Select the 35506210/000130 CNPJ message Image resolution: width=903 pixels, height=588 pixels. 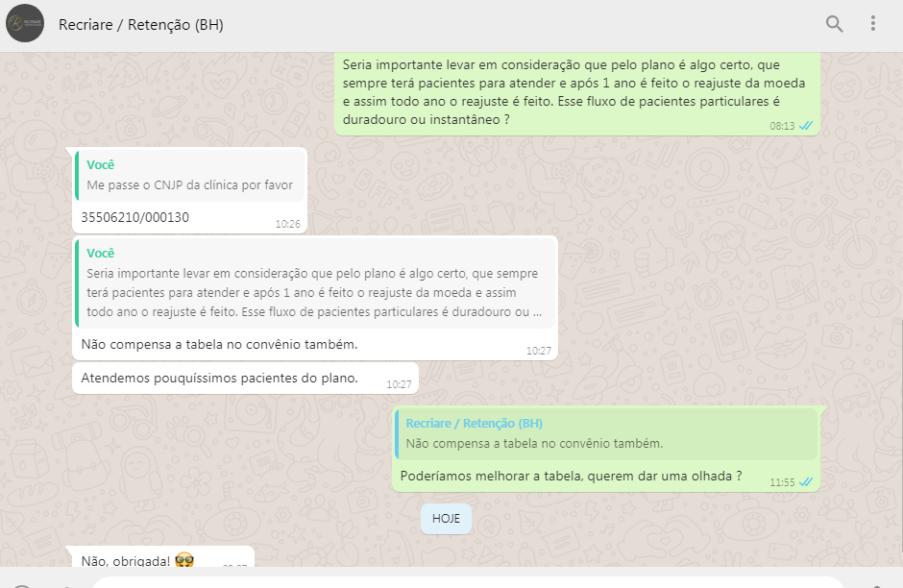(x=134, y=217)
